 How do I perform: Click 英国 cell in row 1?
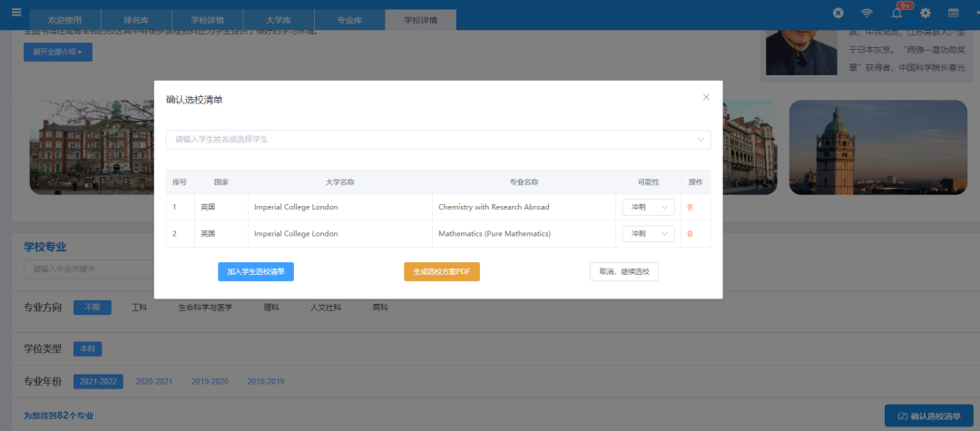coord(208,208)
